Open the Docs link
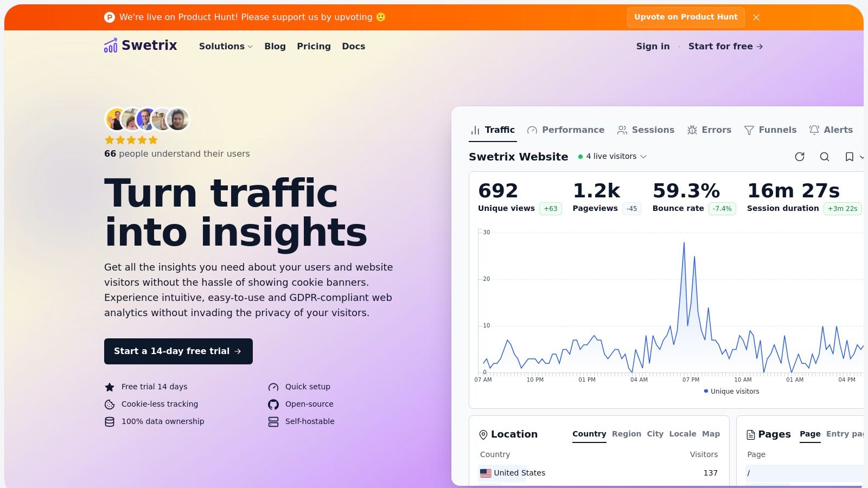 coord(354,47)
